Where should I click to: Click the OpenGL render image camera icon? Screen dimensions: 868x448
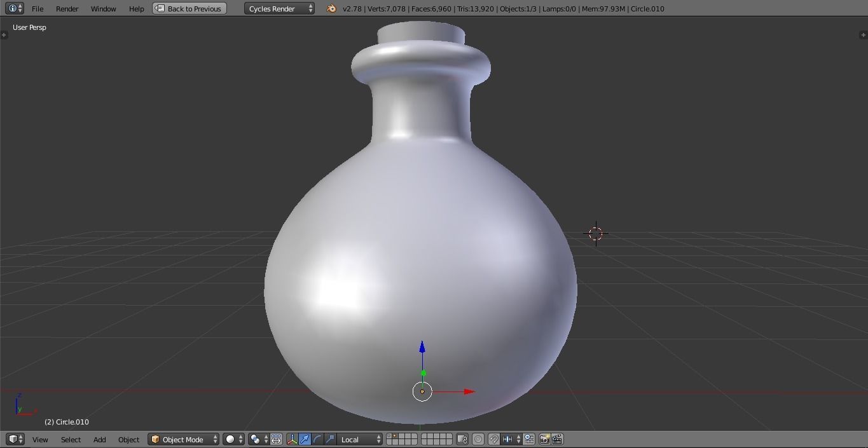[544, 439]
